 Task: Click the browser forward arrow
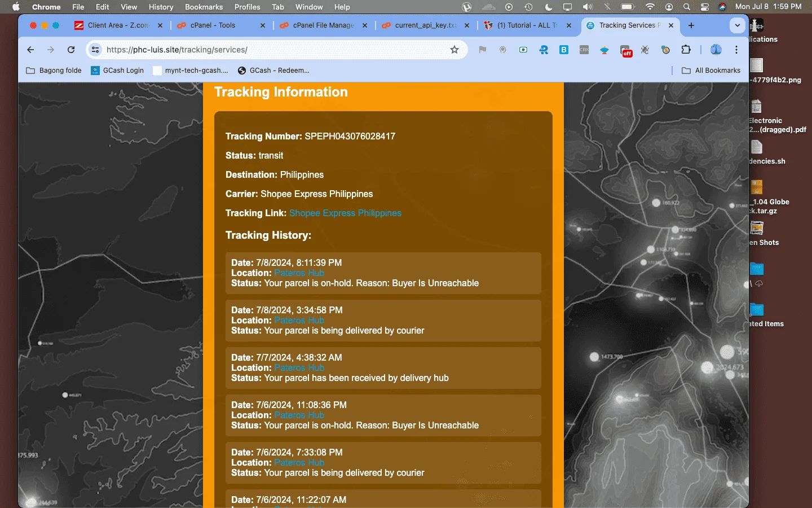coord(51,50)
